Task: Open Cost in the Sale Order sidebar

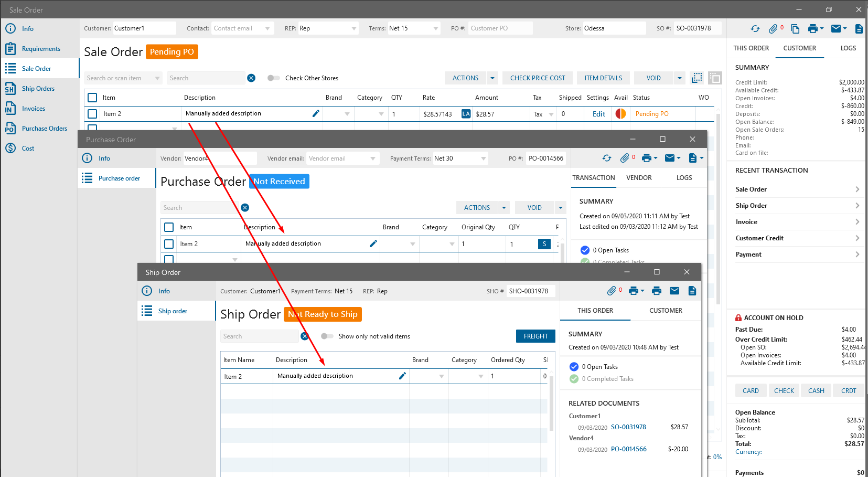Action: [x=40, y=149]
